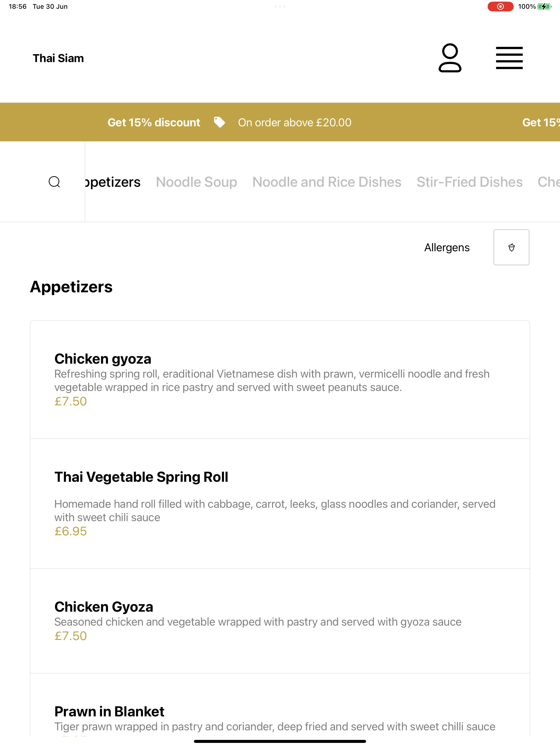The width and height of the screenshot is (560, 747).
Task: Open the Seasoned Chicken Gyoza item
Action: 280,621
